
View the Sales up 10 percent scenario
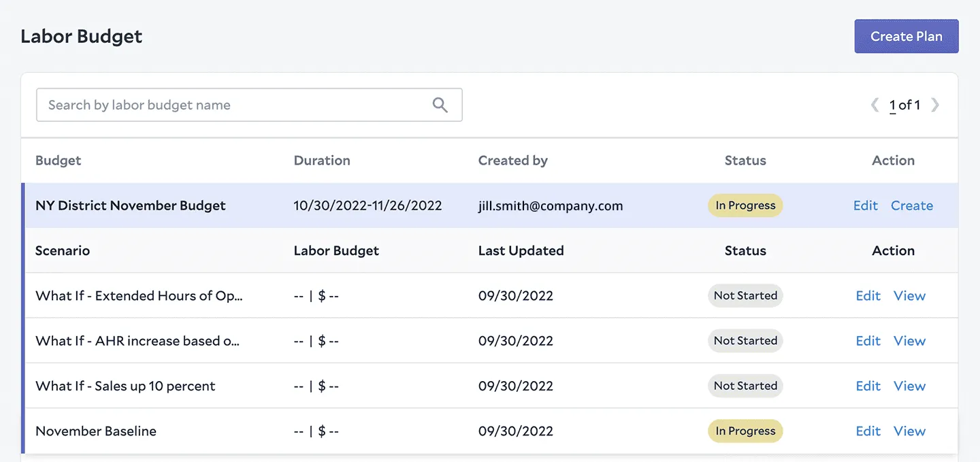[909, 386]
